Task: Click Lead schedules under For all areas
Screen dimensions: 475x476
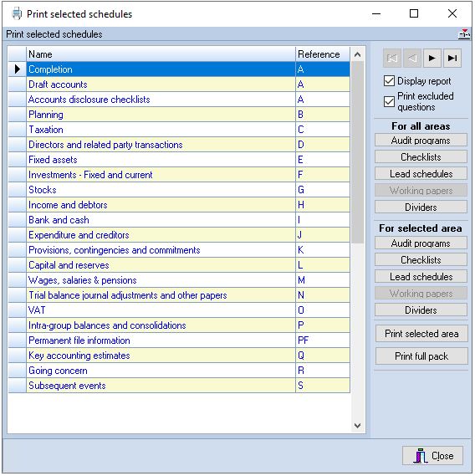Action: click(x=421, y=174)
